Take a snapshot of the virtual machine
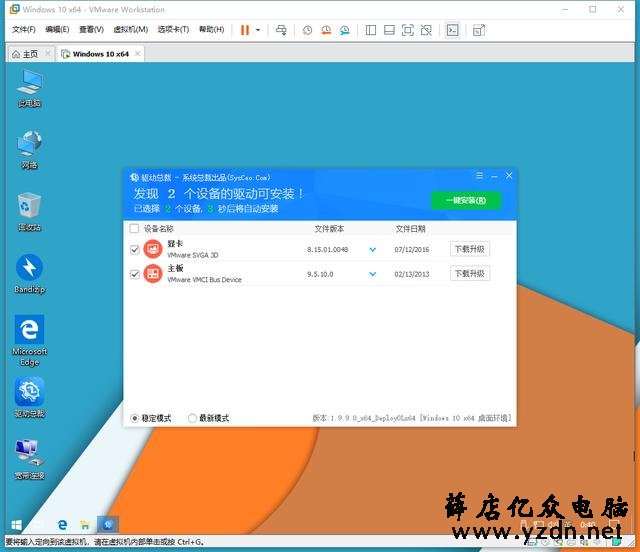The height and width of the screenshot is (552, 640). tap(307, 30)
